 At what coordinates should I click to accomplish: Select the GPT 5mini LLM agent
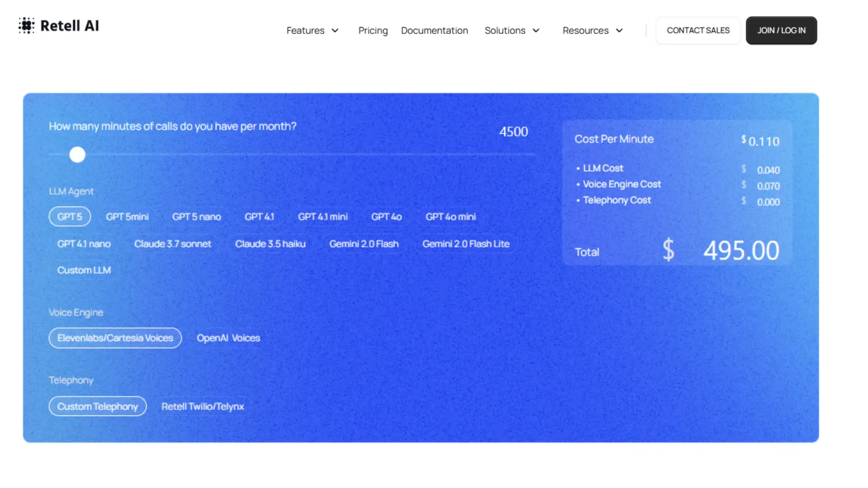[x=128, y=216]
